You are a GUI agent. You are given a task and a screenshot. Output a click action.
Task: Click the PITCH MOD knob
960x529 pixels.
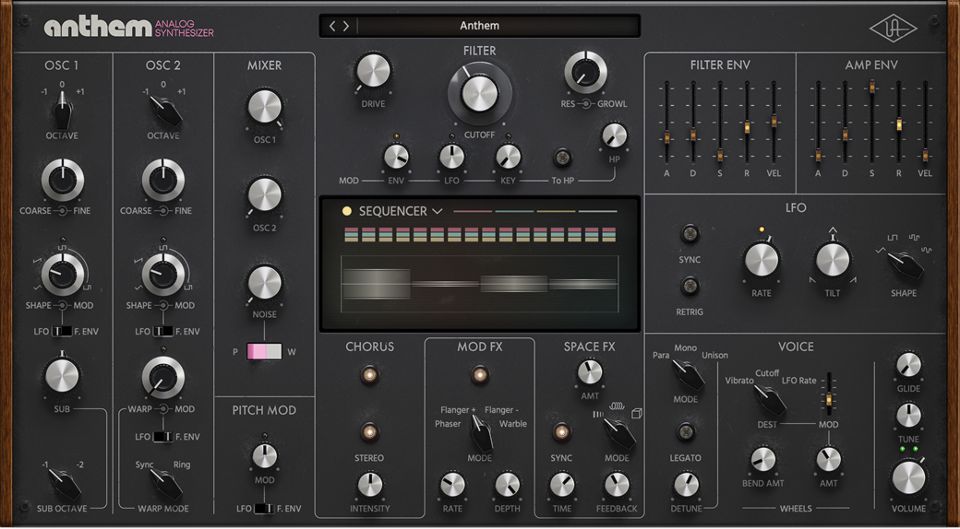[x=264, y=456]
